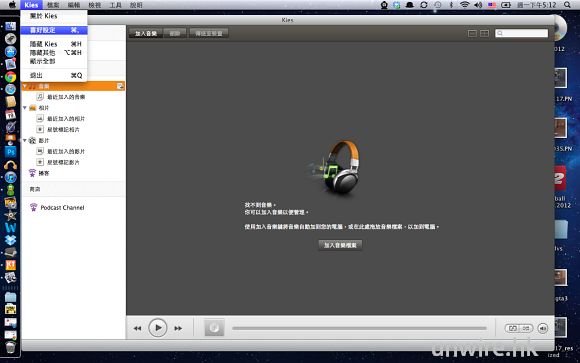Open Dropbox from the Dock
This screenshot has height=363, width=580.
point(10,240)
